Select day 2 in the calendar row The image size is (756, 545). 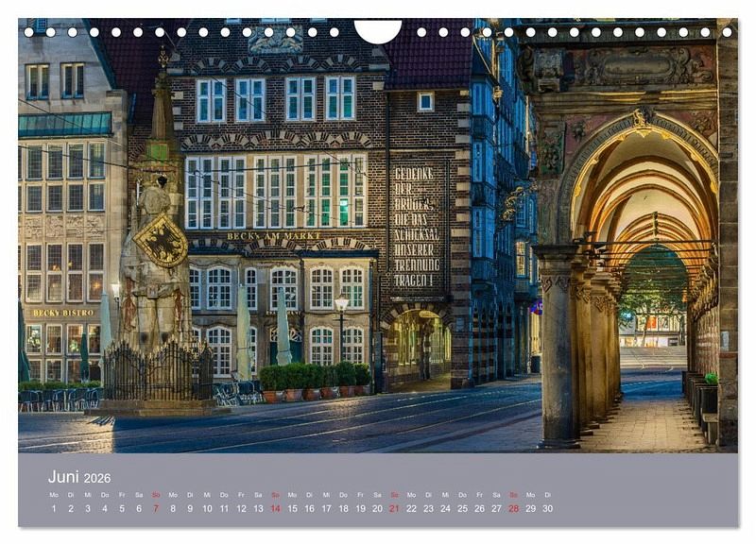[x=71, y=508]
